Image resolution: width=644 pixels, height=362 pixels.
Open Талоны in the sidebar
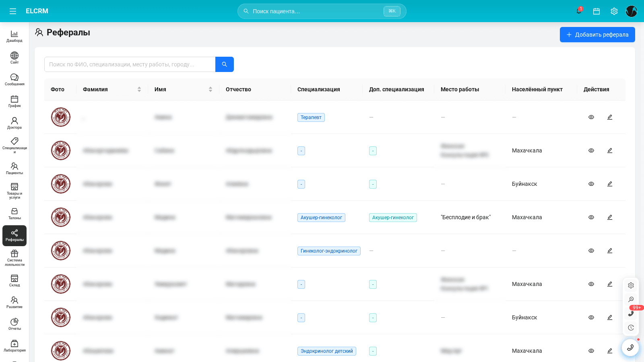click(x=14, y=214)
